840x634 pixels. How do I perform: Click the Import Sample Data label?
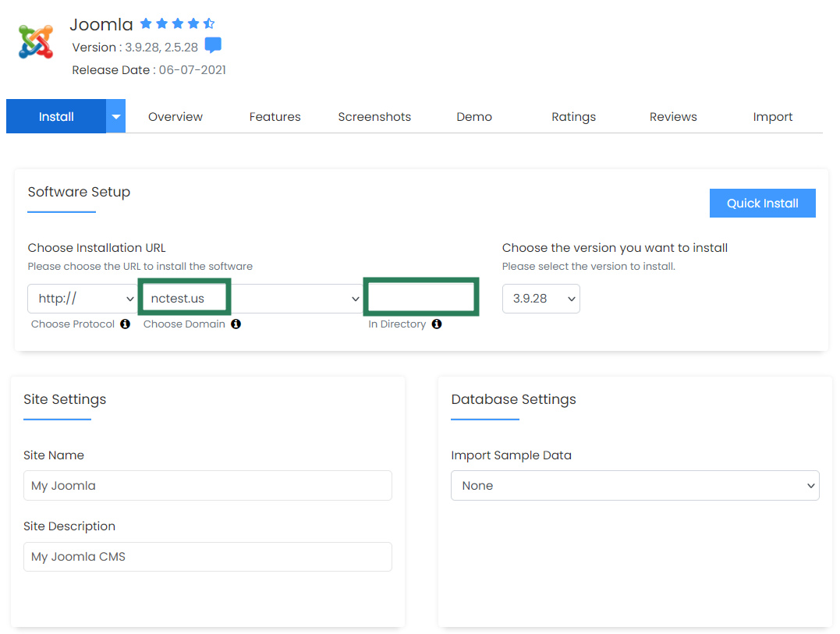(x=512, y=455)
